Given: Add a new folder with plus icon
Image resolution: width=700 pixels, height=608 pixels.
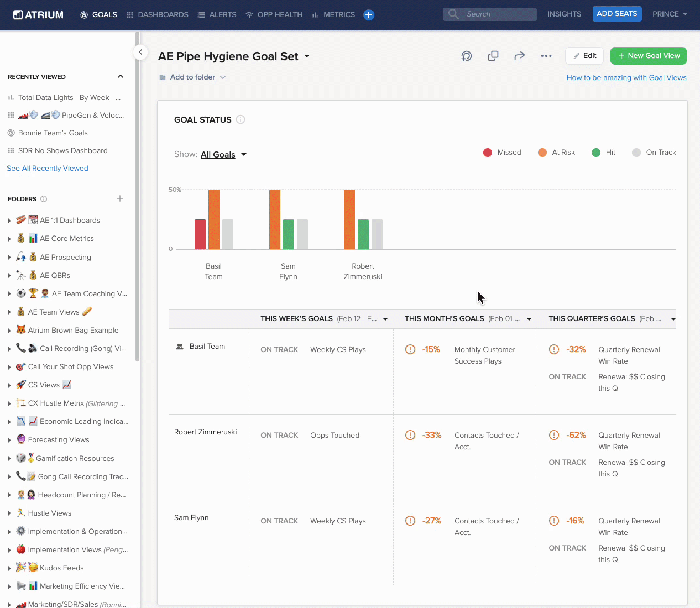Looking at the screenshot, I should coord(120,198).
